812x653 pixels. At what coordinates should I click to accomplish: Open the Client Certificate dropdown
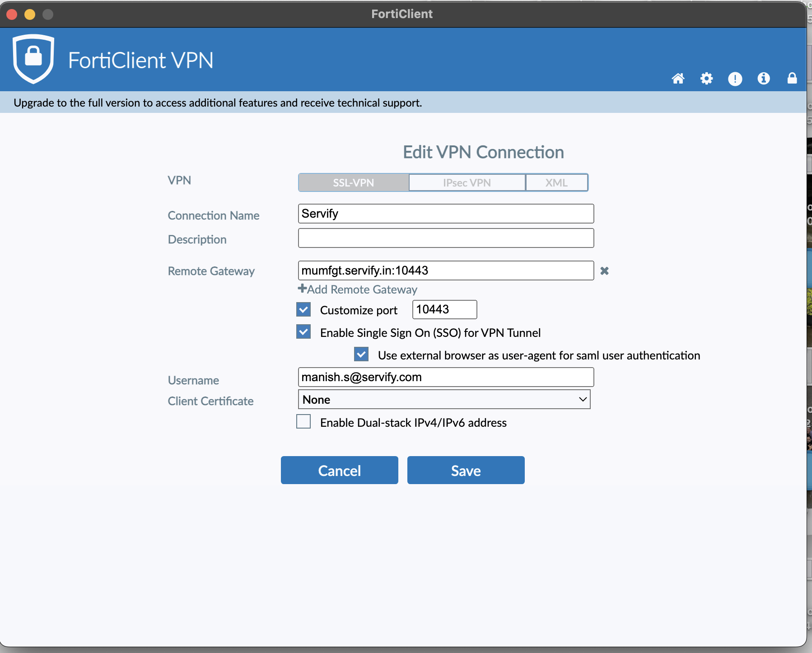[x=444, y=400]
